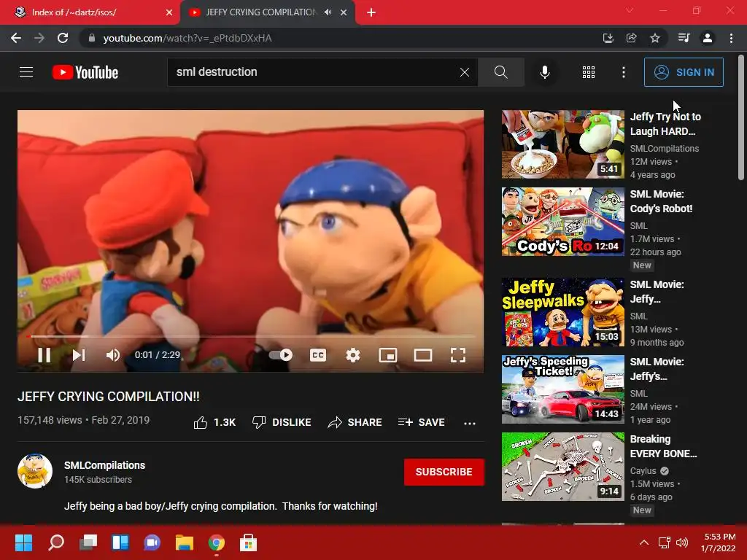Share this page icon in address bar
The width and height of the screenshot is (747, 560).
tap(631, 38)
